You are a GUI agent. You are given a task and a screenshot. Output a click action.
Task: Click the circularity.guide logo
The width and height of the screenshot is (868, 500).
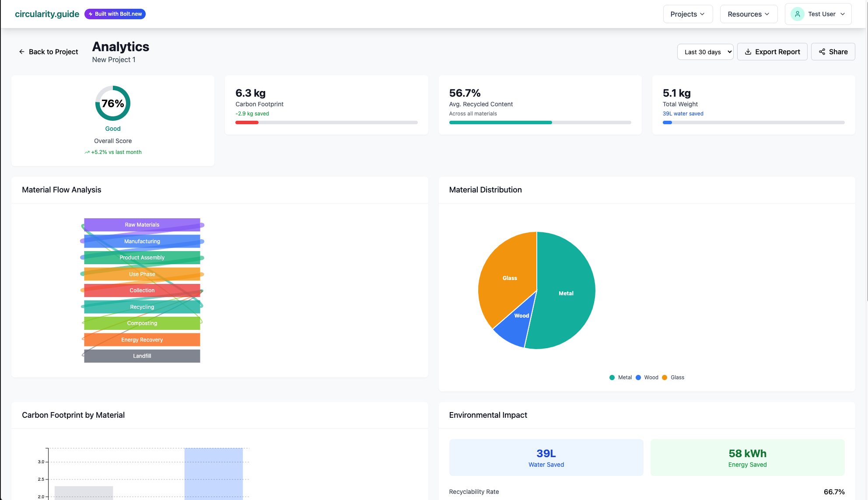coord(47,14)
